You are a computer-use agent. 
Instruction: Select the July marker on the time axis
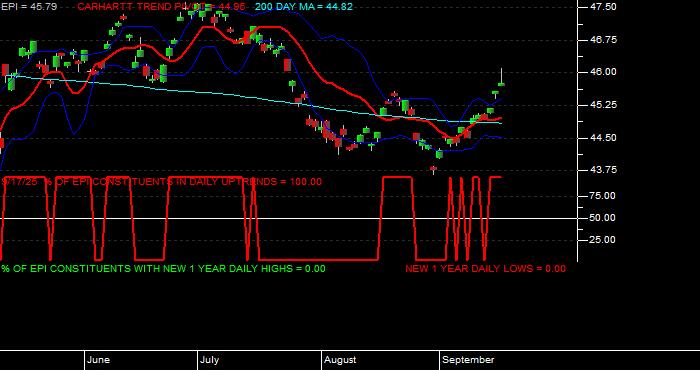(209, 360)
